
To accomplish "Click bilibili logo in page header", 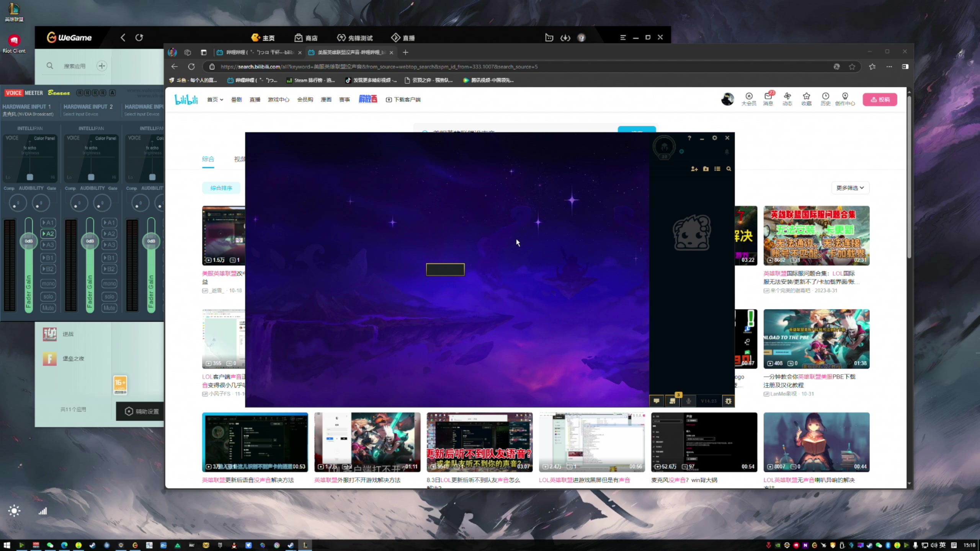I will 186,99.
